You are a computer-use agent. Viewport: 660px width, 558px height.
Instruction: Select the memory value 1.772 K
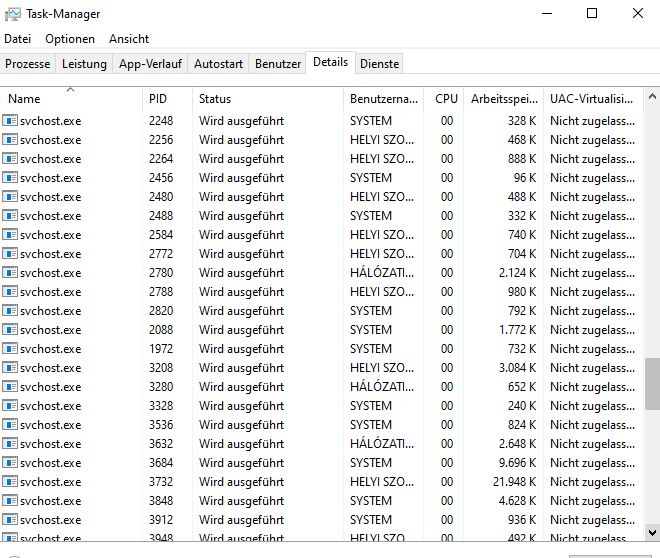517,329
